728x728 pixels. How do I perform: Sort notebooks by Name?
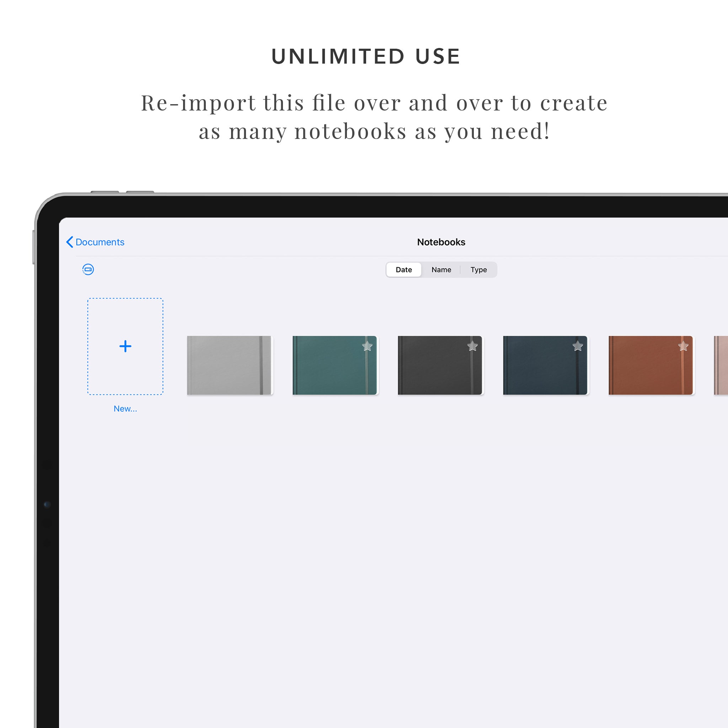(x=441, y=270)
